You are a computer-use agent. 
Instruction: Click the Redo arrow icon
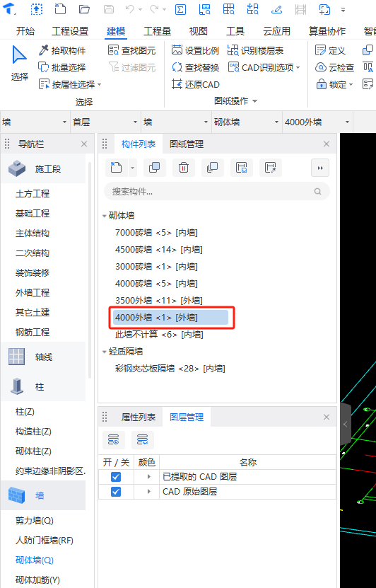pyautogui.click(x=154, y=9)
